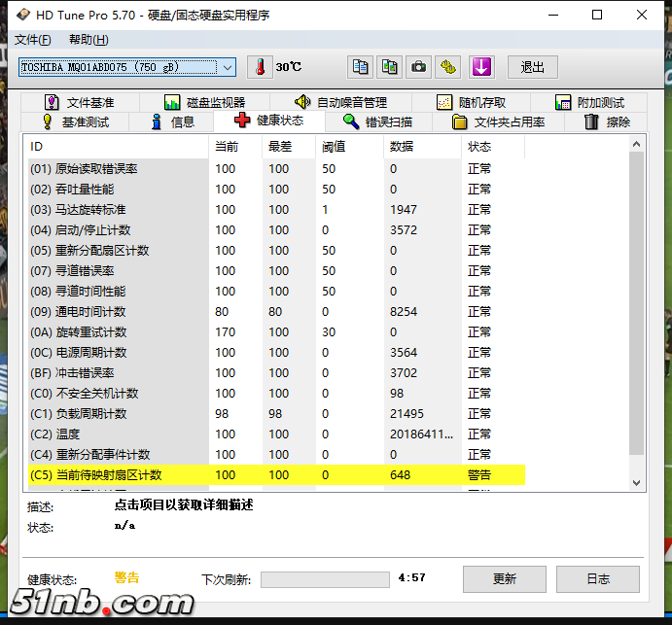Screen dimensions: 672x625
Task: Switch to the 随机存取 tab
Action: pyautogui.click(x=472, y=103)
